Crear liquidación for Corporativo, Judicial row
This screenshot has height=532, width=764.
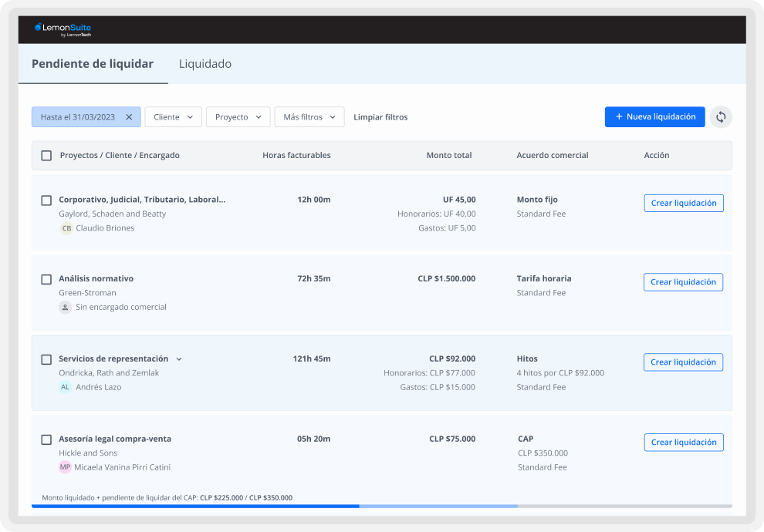click(684, 203)
